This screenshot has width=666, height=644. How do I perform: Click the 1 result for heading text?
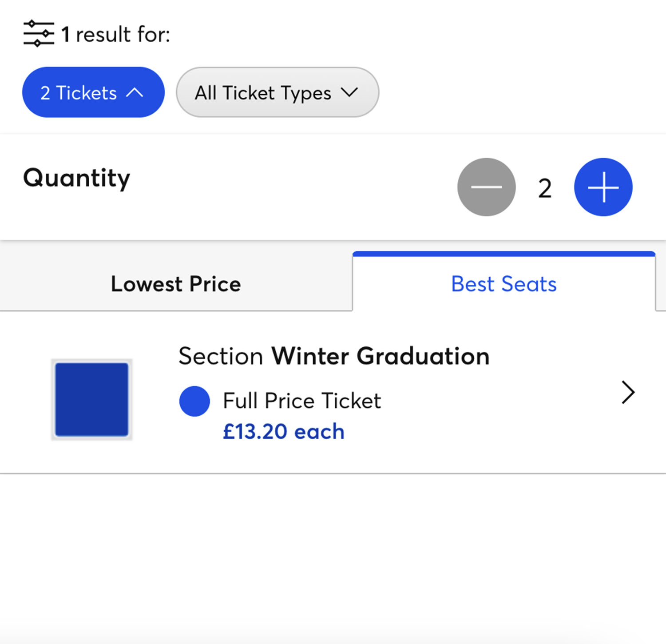tap(115, 34)
